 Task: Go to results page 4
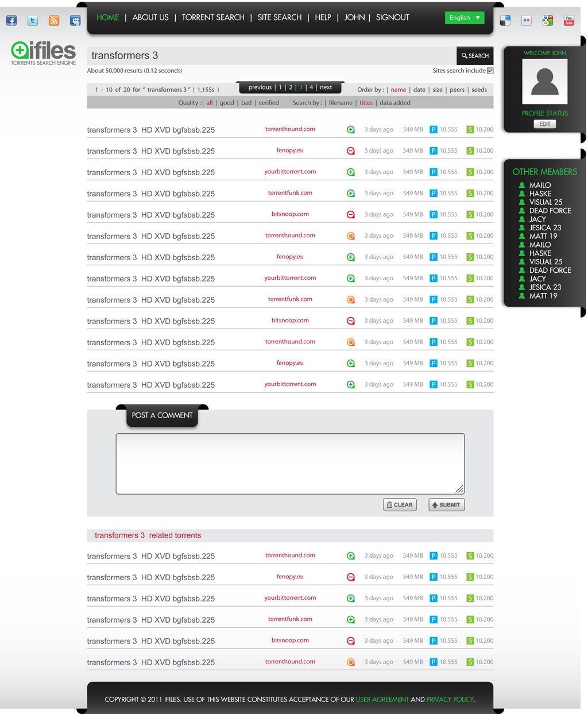[x=311, y=87]
